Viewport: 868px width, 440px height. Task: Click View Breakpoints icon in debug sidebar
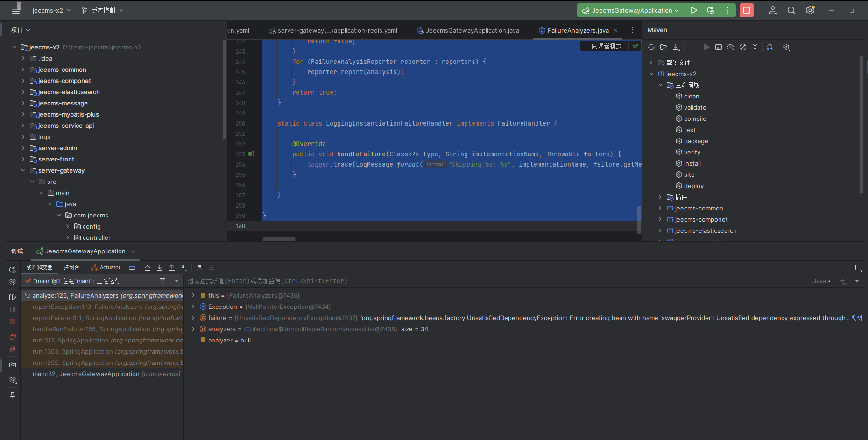pos(13,337)
